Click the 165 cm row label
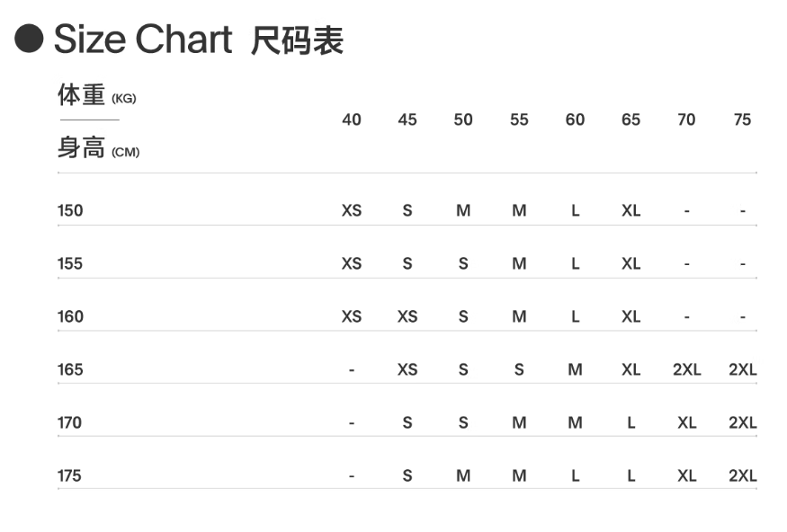787x532 pixels. (x=70, y=370)
